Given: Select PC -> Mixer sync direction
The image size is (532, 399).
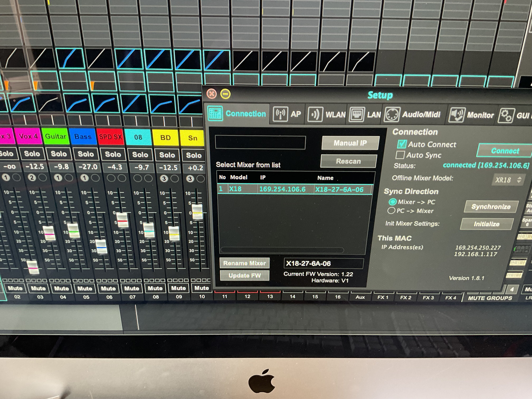Looking at the screenshot, I should 391,211.
